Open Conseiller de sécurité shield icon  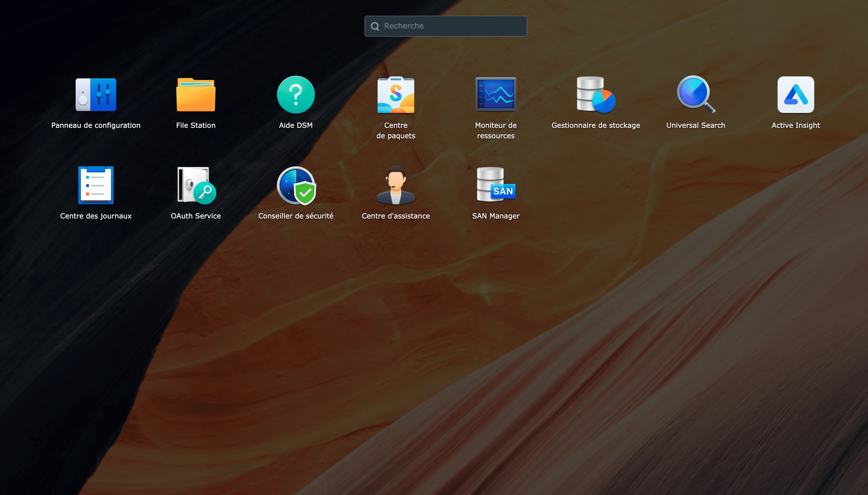tap(296, 185)
